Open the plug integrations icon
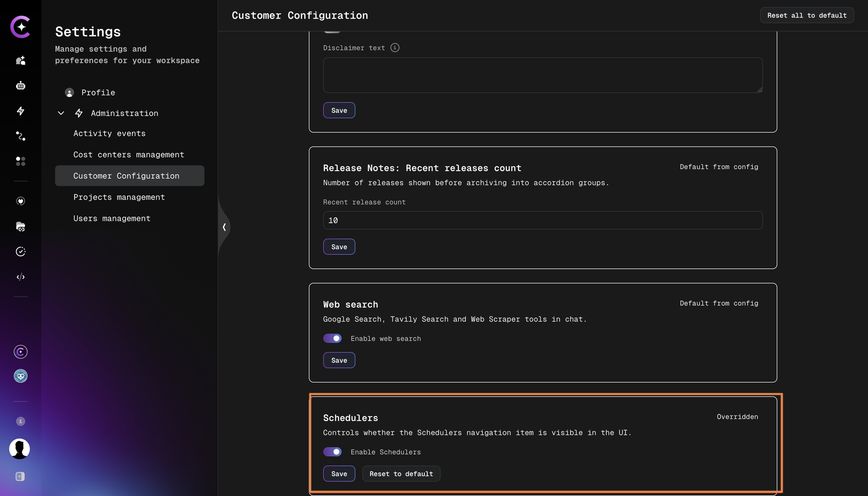 (20, 201)
